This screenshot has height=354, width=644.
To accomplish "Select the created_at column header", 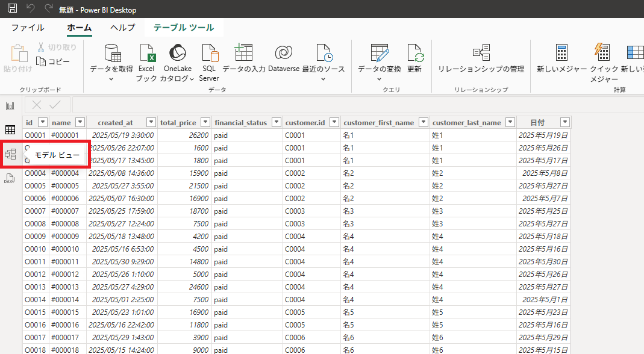I will pos(116,123).
